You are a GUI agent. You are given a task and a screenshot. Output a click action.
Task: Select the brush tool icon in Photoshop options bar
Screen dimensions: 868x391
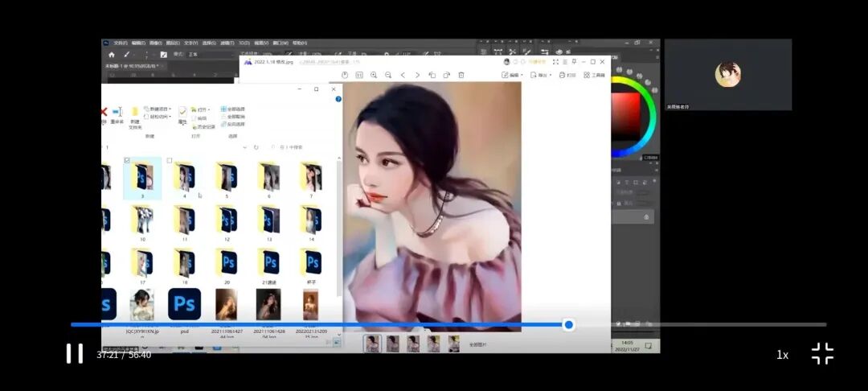click(x=127, y=54)
